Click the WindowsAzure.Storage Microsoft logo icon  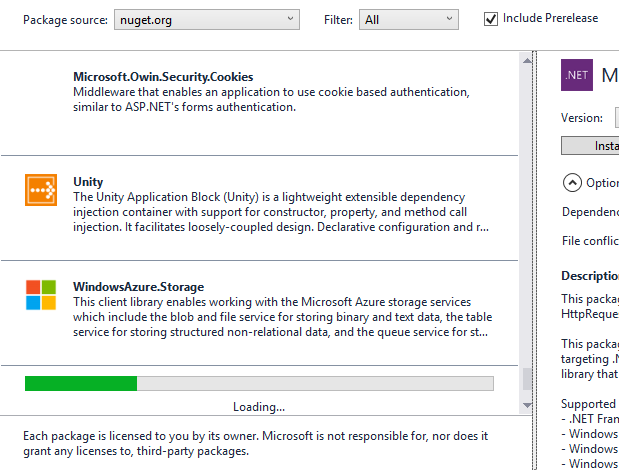pyautogui.click(x=41, y=295)
